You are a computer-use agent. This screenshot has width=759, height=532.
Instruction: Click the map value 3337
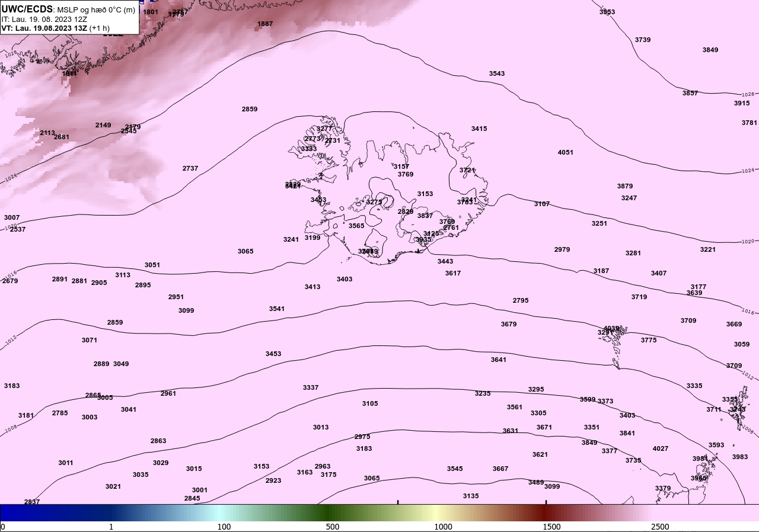pyautogui.click(x=311, y=387)
